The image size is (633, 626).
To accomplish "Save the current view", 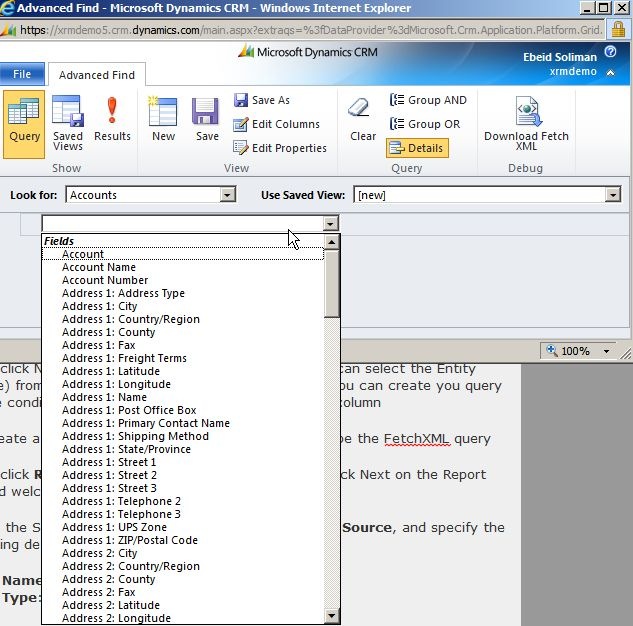I will pyautogui.click(x=207, y=119).
